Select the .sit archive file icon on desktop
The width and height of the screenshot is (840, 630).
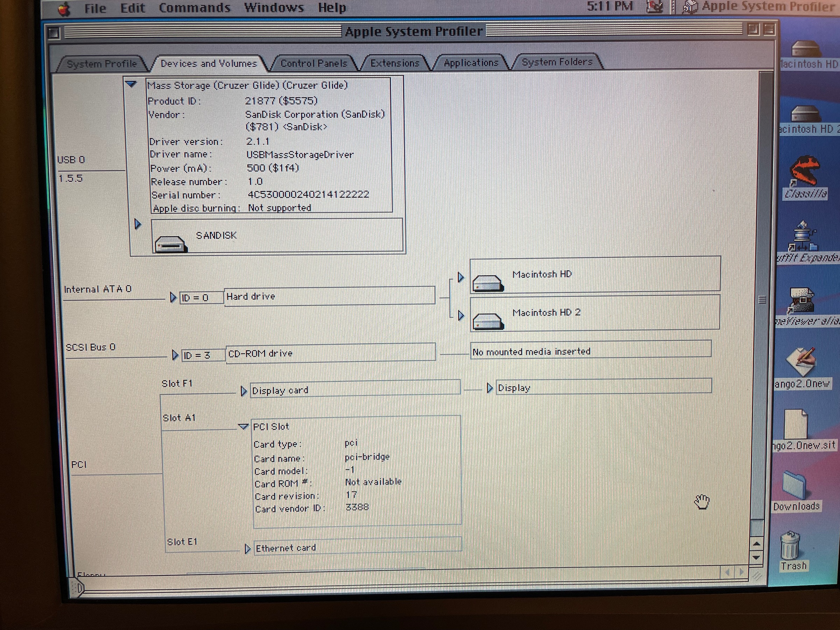coord(795,424)
